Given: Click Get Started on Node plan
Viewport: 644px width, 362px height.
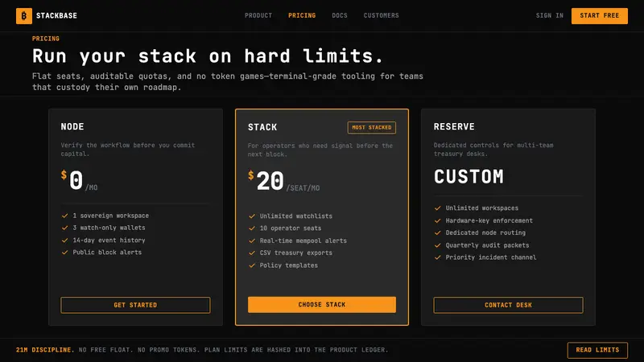Looking at the screenshot, I should 135,305.
